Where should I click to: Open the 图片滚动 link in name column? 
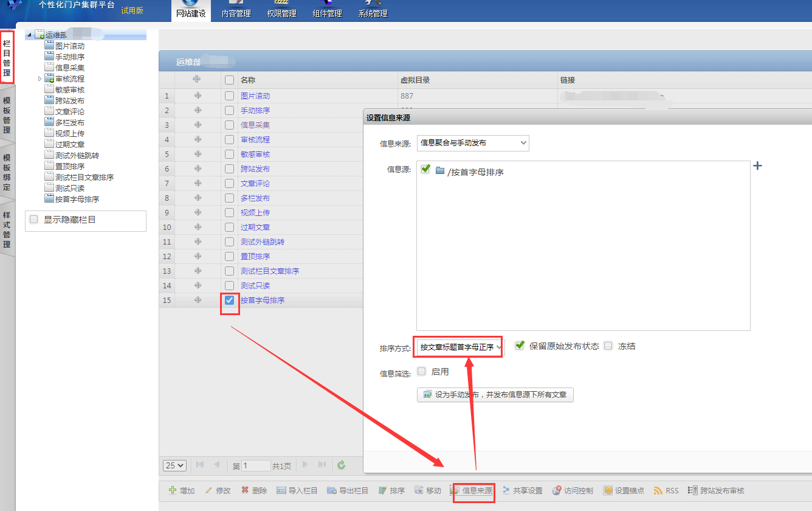coord(255,96)
